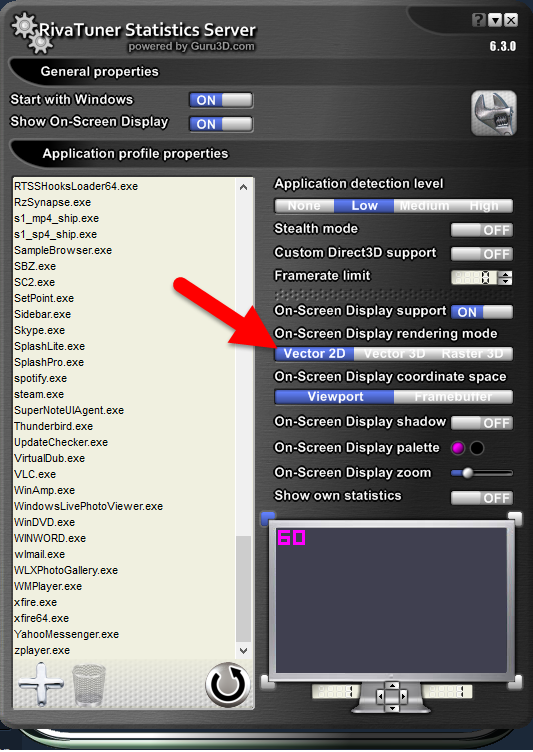The width and height of the screenshot is (533, 752).
Task: Minimize using the down-arrow title icon
Action: (x=495, y=20)
